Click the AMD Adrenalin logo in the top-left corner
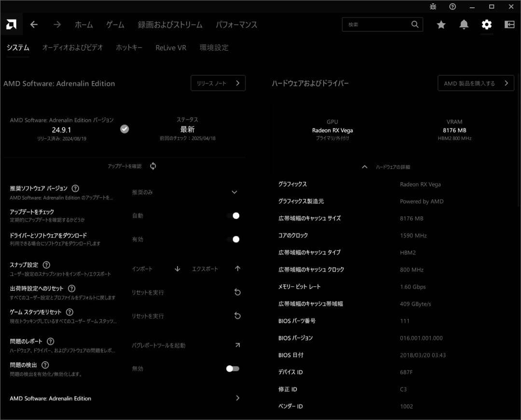 click(10, 23)
